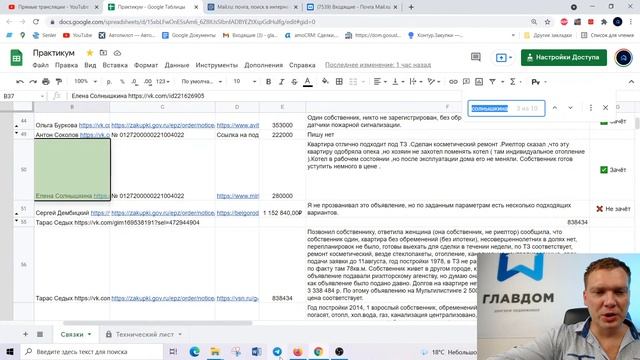Open the Данные menu
This screenshot has height=360, width=640.
pyautogui.click(x=177, y=65)
